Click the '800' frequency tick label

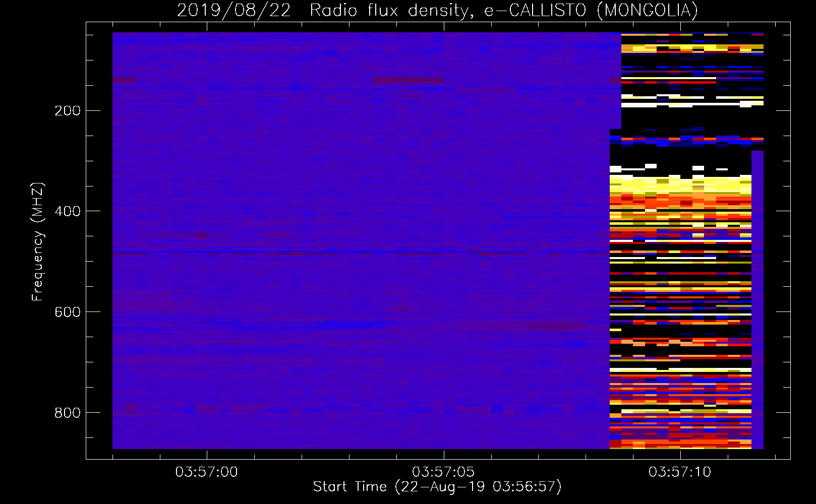click(x=68, y=413)
